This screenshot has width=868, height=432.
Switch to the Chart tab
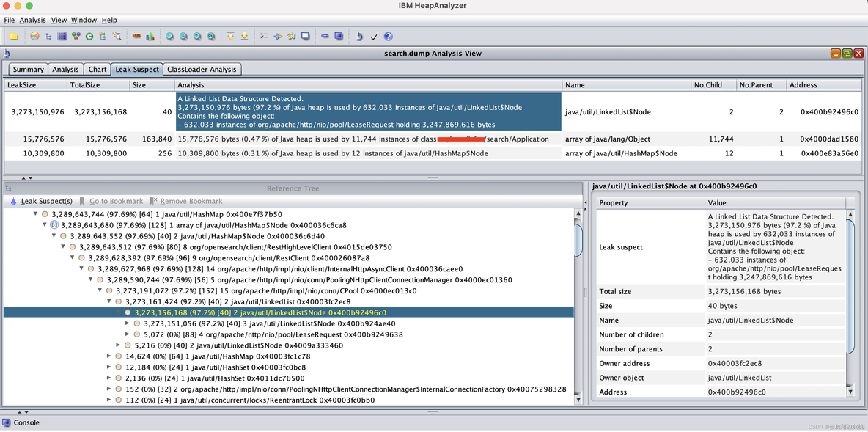pos(97,69)
